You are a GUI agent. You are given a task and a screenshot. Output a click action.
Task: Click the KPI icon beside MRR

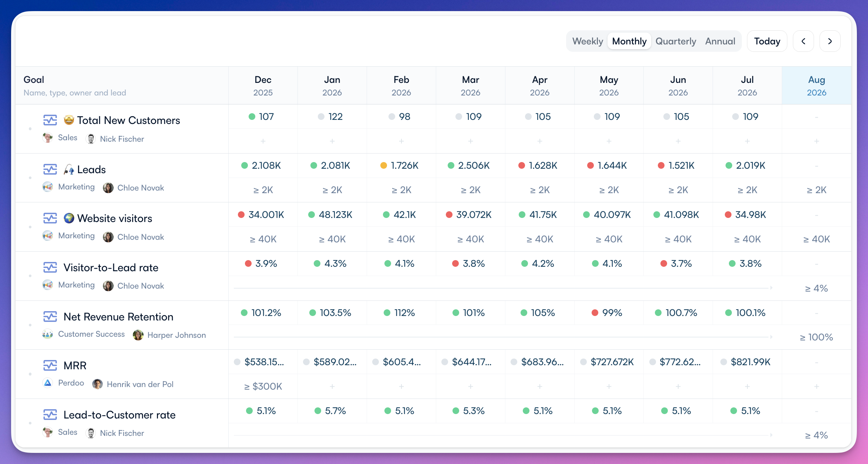coord(50,366)
